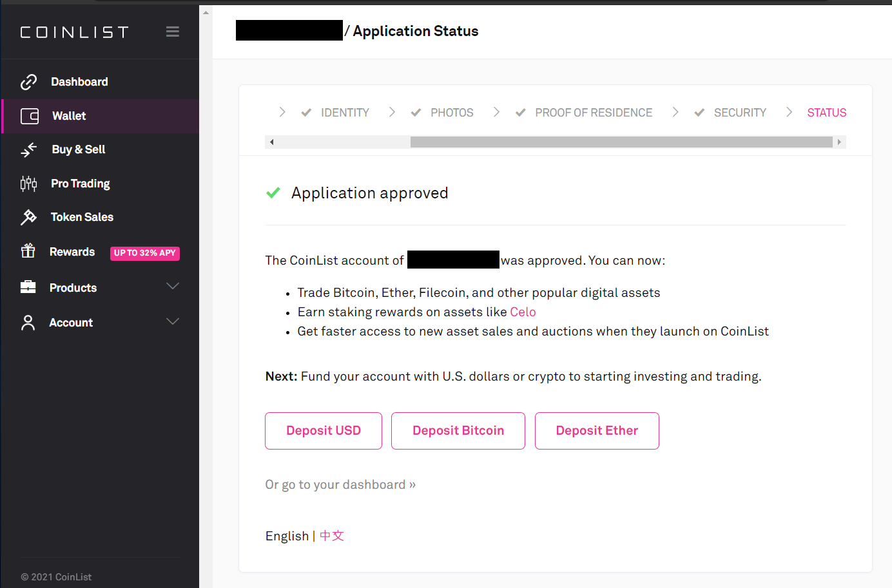Viewport: 892px width, 588px height.
Task: Click the checkmark beside PHOTOS step
Action: [416, 113]
